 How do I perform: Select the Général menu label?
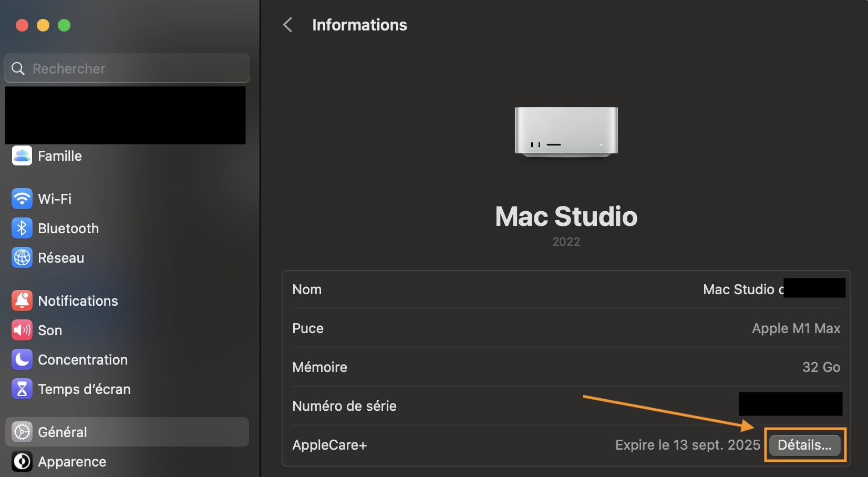(63, 432)
